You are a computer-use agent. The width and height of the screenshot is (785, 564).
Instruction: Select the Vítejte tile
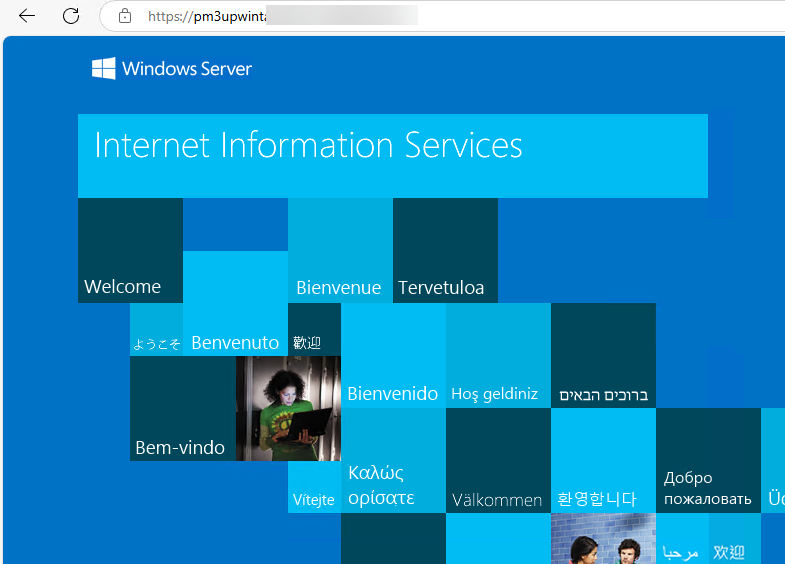pos(314,487)
